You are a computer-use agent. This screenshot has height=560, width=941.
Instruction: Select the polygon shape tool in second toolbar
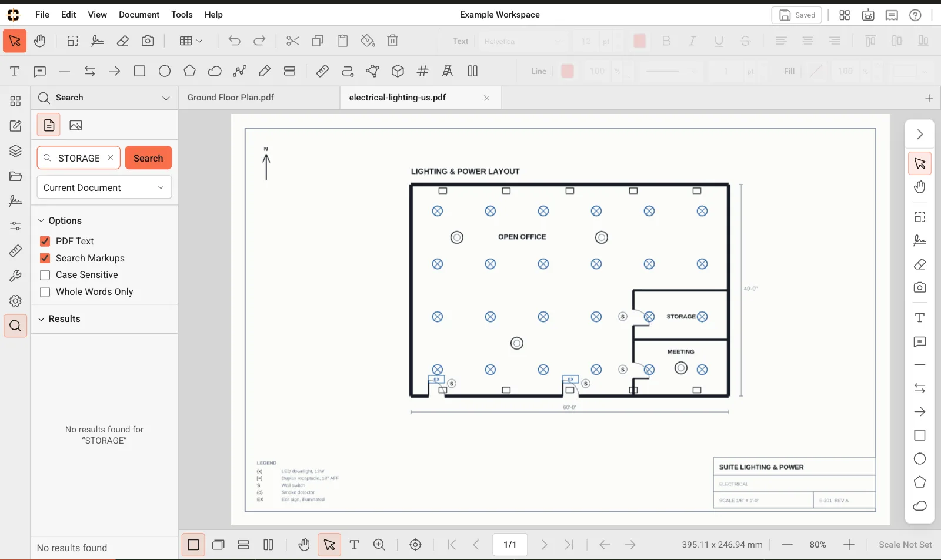click(189, 71)
